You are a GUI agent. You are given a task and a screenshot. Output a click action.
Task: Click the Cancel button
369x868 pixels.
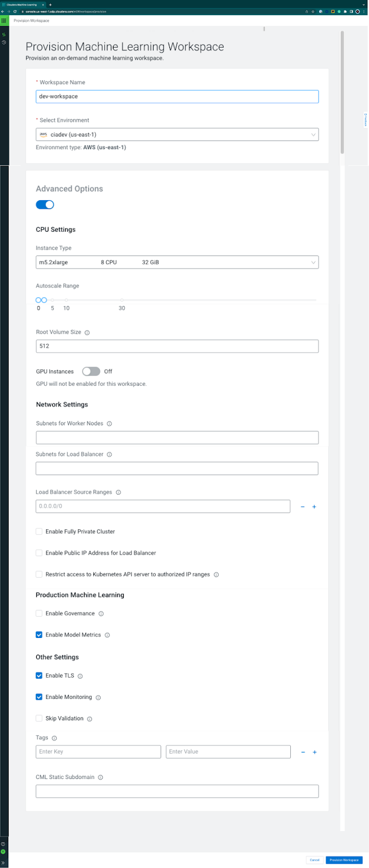315,860
